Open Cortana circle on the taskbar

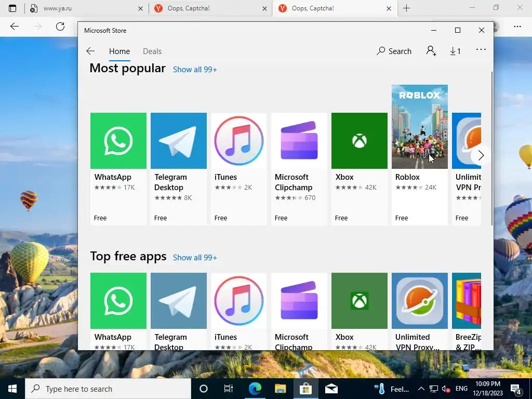click(x=204, y=389)
